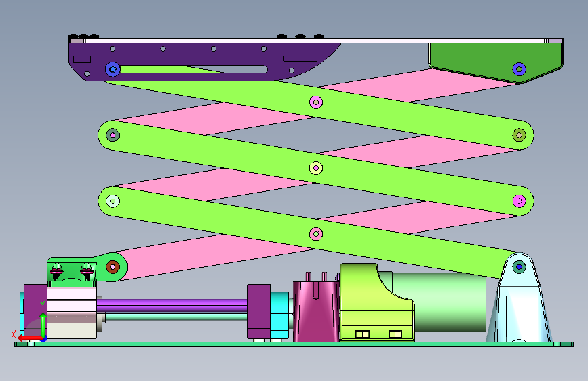The image size is (588, 381).
Task: Click the red X axis label
Action: pos(14,334)
